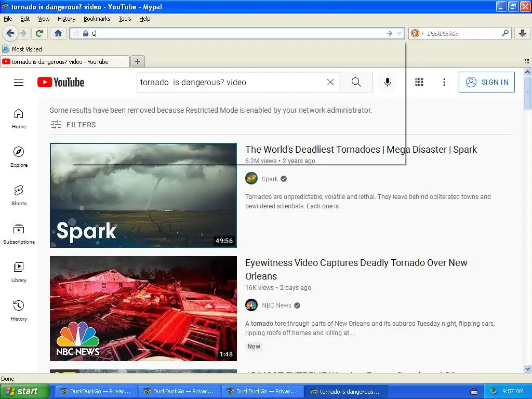532x399 pixels.
Task: Open the Help menu
Action: coord(144,19)
